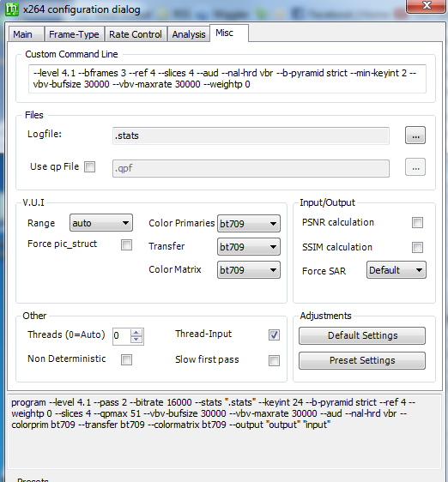Switch to the Frame-Type tab
448x482 pixels.
(74, 34)
